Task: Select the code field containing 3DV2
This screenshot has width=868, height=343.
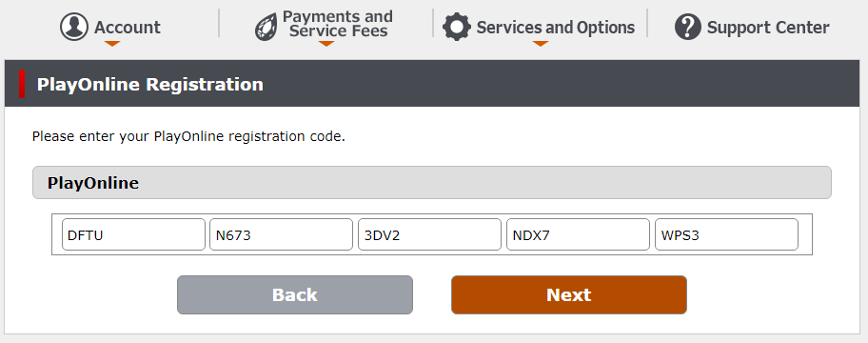Action: tap(429, 234)
